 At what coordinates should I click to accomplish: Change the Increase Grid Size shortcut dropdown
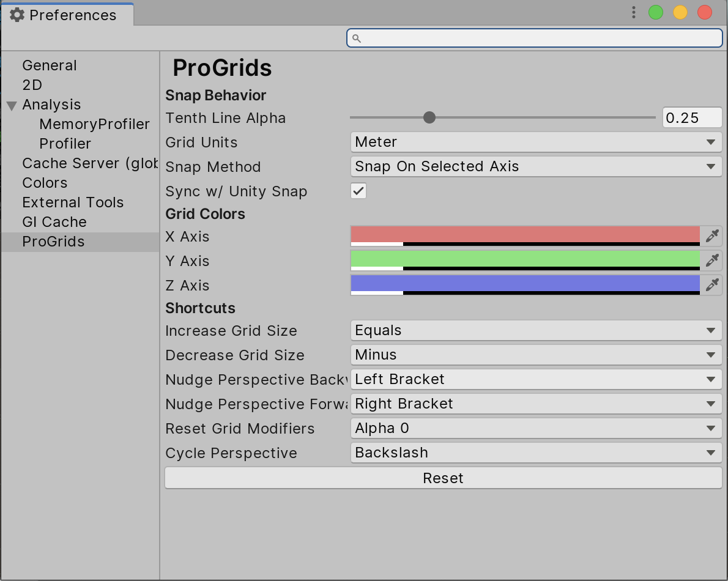click(x=536, y=330)
